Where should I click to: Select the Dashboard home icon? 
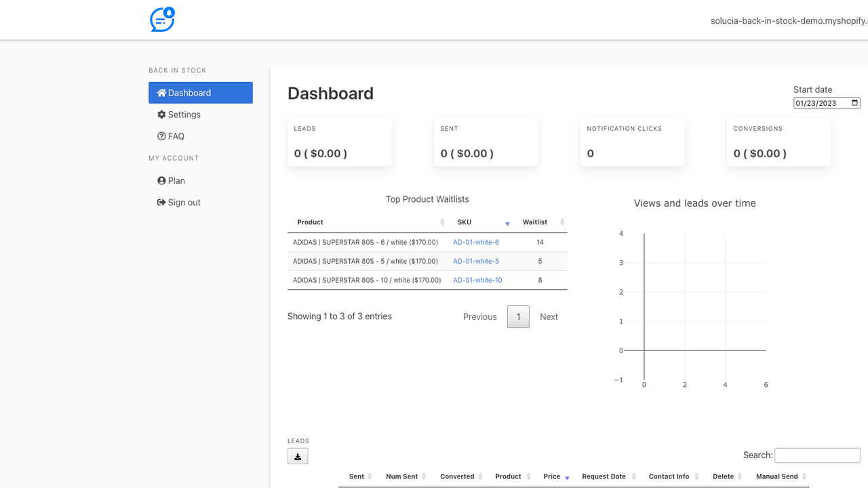(x=161, y=92)
